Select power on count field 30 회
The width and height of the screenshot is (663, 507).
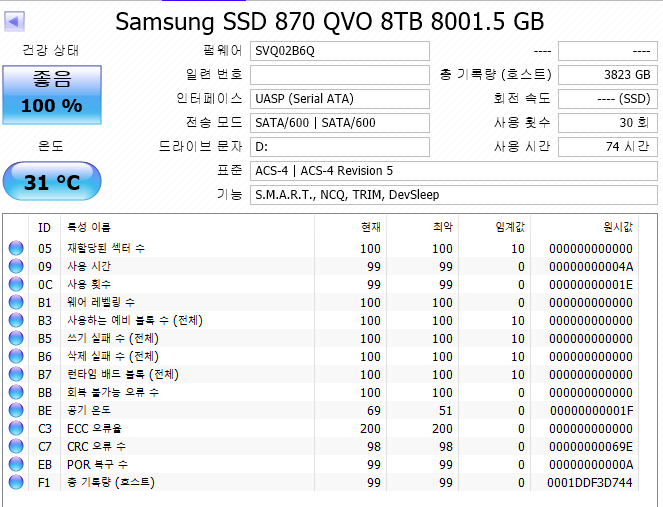(x=608, y=123)
